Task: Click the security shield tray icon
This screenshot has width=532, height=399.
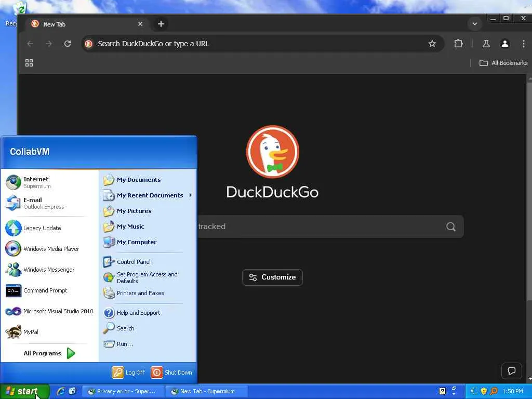Action: tap(484, 391)
